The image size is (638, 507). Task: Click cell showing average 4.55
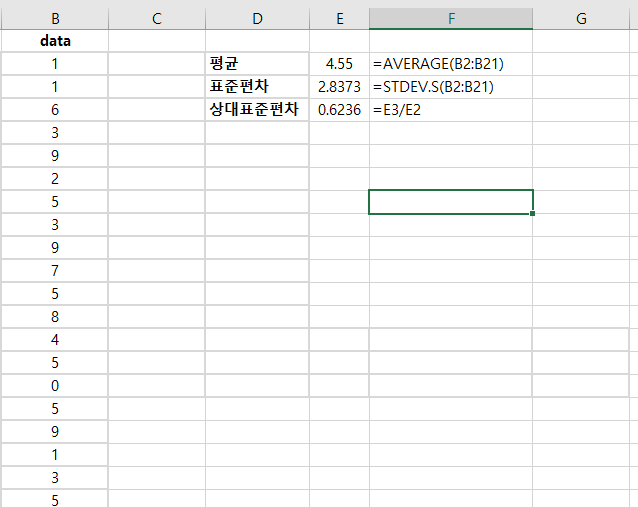(339, 63)
